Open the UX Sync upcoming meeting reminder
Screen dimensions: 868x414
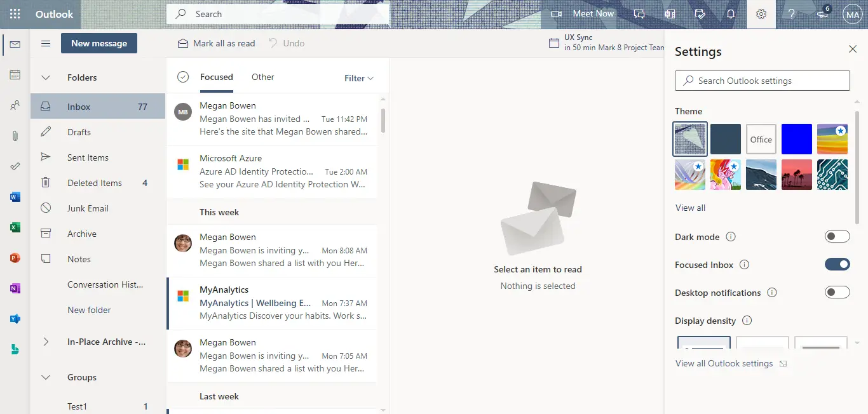tap(606, 43)
